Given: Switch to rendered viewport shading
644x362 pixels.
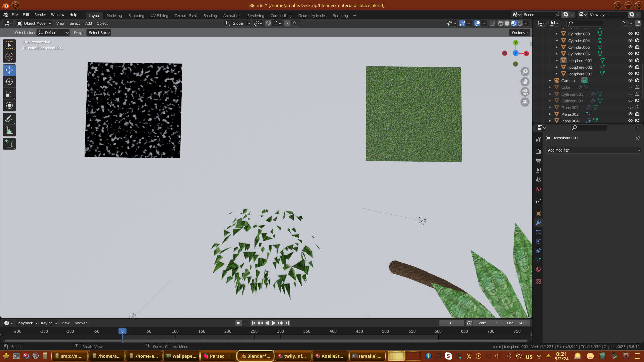Looking at the screenshot, I should pos(520,23).
